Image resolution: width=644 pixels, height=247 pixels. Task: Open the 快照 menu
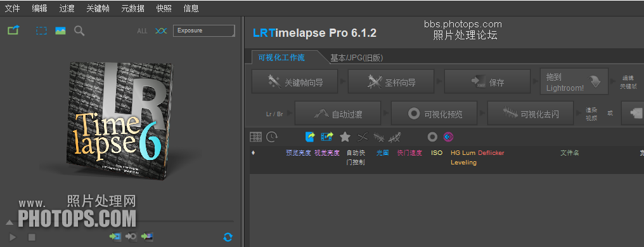[x=164, y=8]
